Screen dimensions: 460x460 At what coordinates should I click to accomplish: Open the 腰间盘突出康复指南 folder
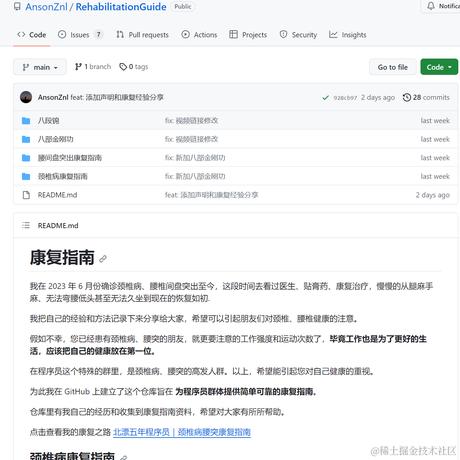pos(70,158)
